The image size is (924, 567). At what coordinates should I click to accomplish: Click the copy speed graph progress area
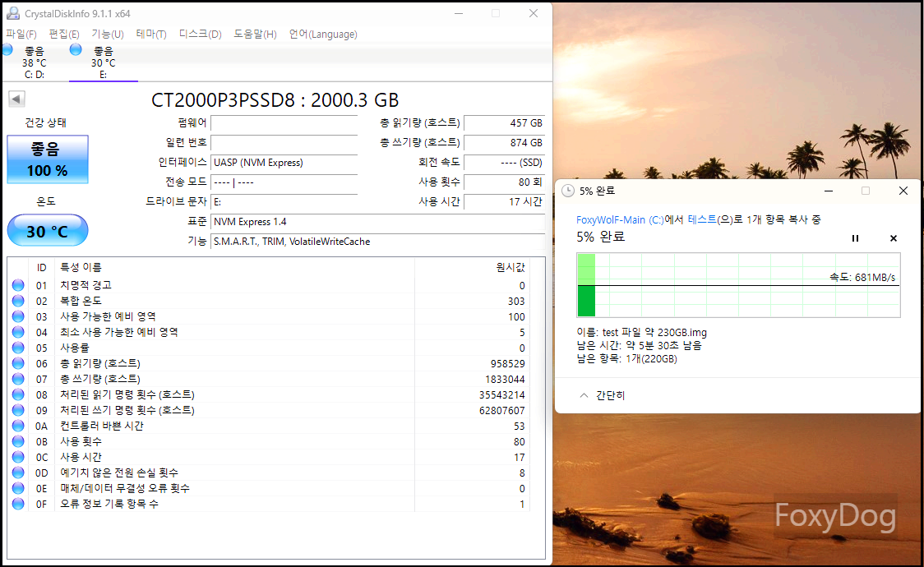[738, 285]
